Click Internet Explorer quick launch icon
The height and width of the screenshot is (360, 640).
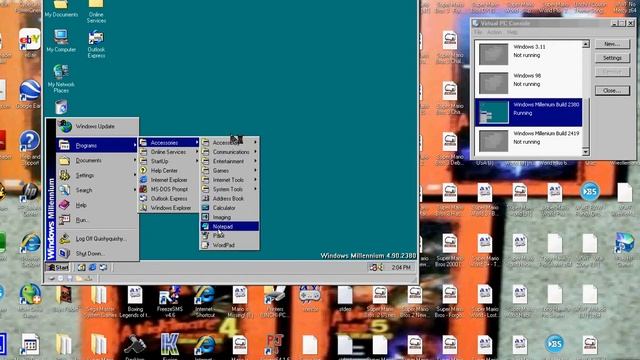(93, 267)
